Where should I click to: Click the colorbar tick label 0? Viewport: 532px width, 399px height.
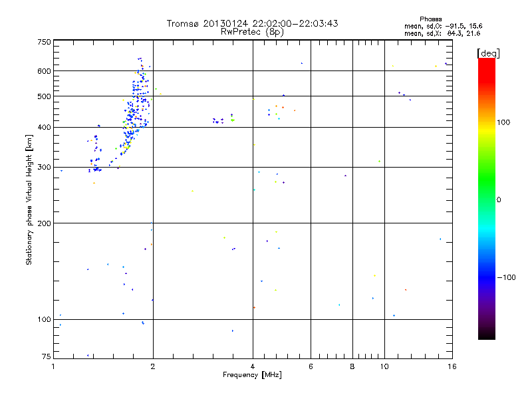click(x=499, y=199)
